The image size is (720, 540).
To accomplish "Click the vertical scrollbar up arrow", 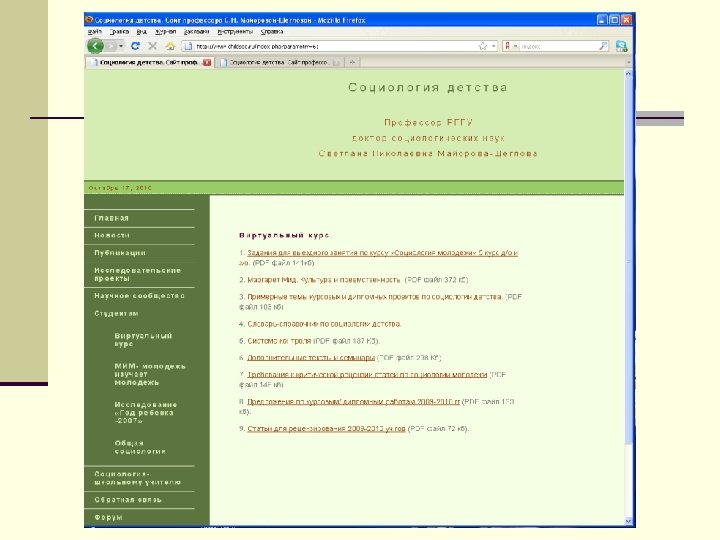I will [628, 73].
